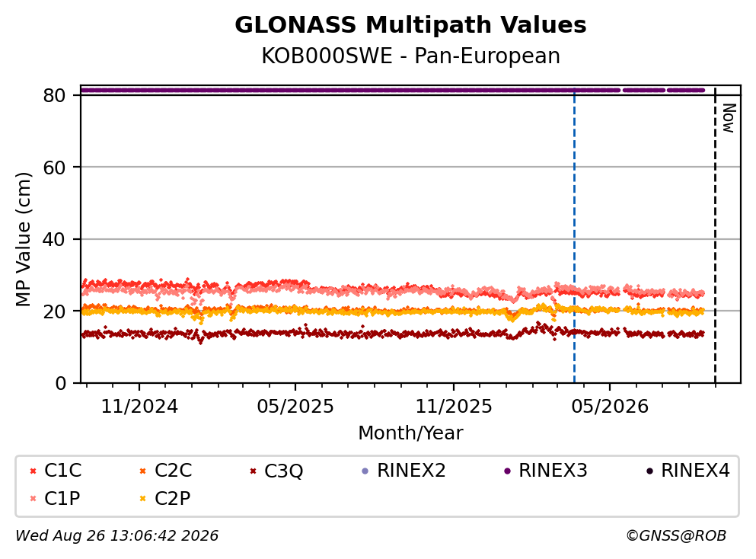Click the 05/2025 x-axis tick label

[x=295, y=407]
